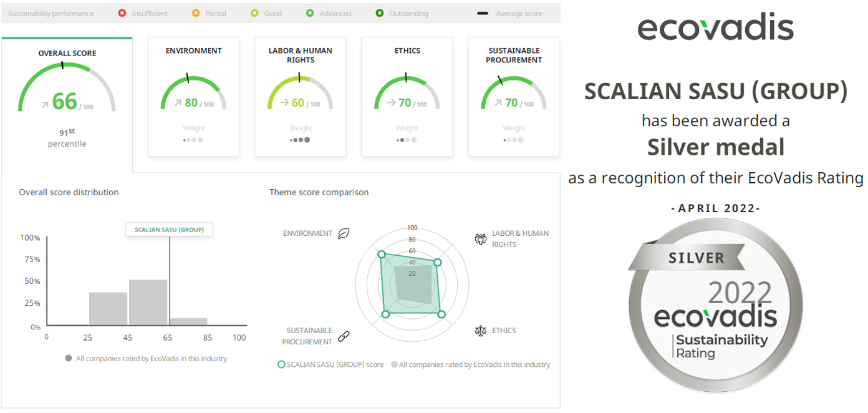Click the small histogram bar between 65 and 85

coord(188,321)
